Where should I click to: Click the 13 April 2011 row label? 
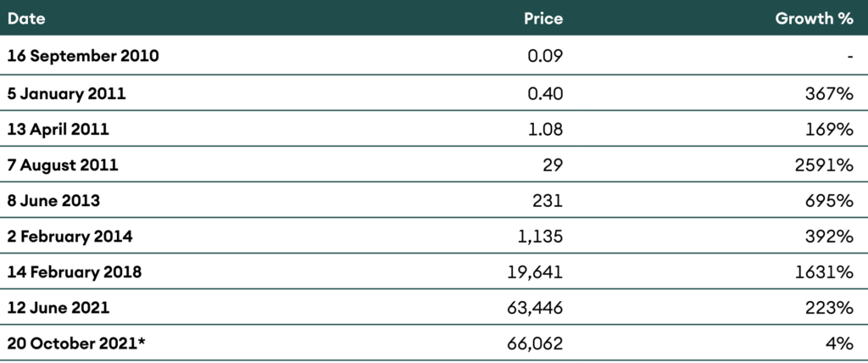click(58, 130)
